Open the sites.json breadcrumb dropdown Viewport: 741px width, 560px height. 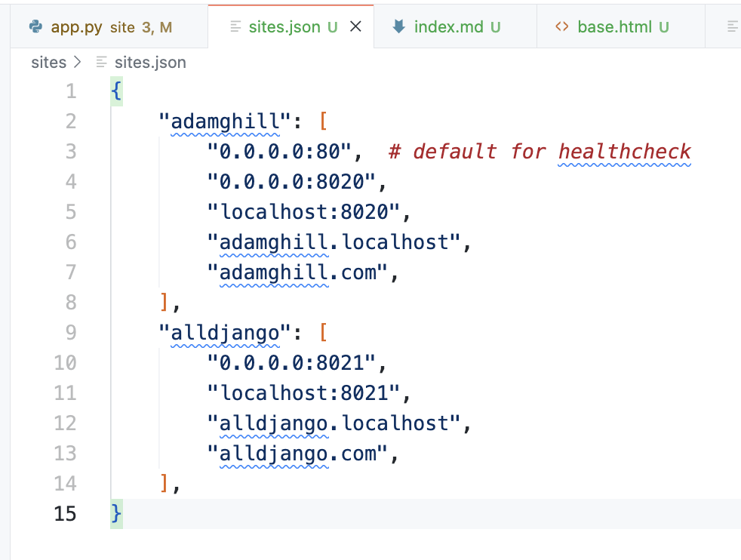click(149, 63)
